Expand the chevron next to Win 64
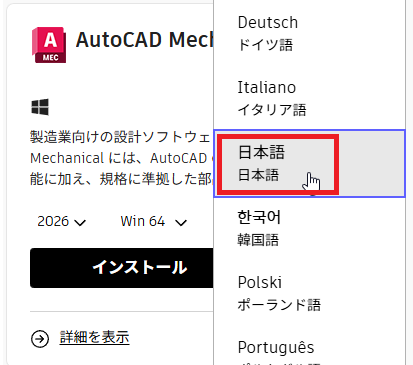Image resolution: width=413 pixels, height=365 pixels. (181, 222)
